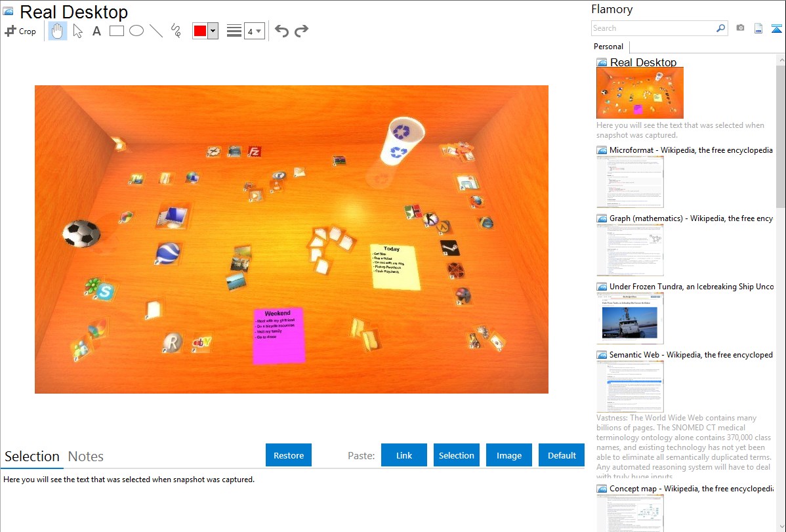Click the search magnifier in Flamory panel
Screen dimensions: 786x532
pos(720,28)
